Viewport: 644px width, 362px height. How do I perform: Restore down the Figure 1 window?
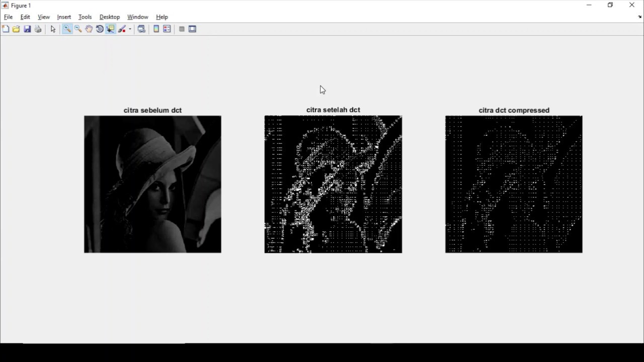(610, 5)
